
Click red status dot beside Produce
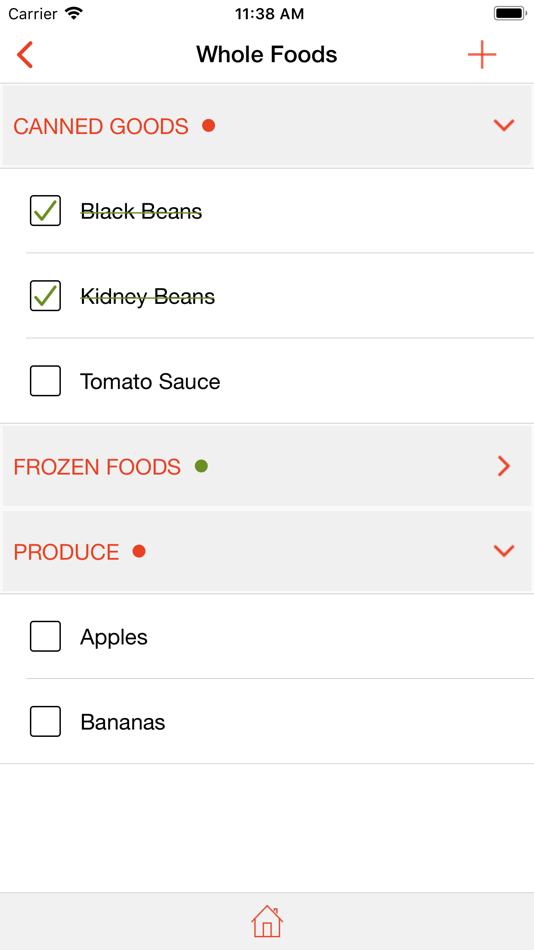click(139, 551)
